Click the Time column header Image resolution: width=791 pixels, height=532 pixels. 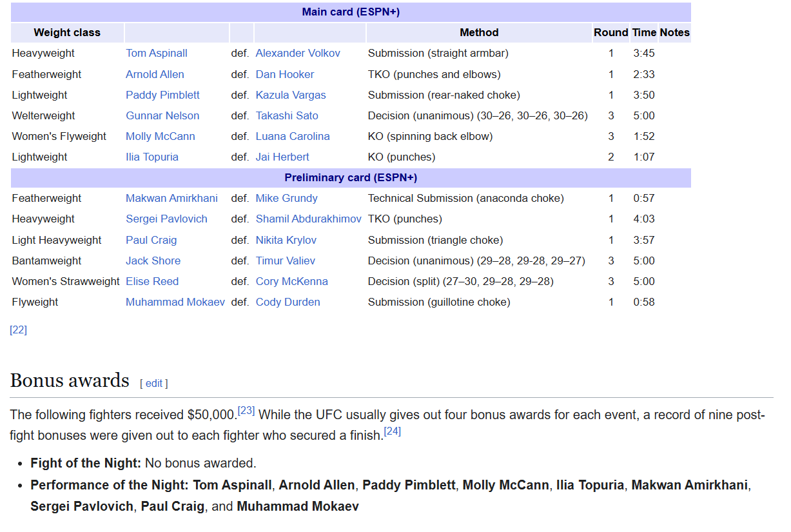pos(644,32)
